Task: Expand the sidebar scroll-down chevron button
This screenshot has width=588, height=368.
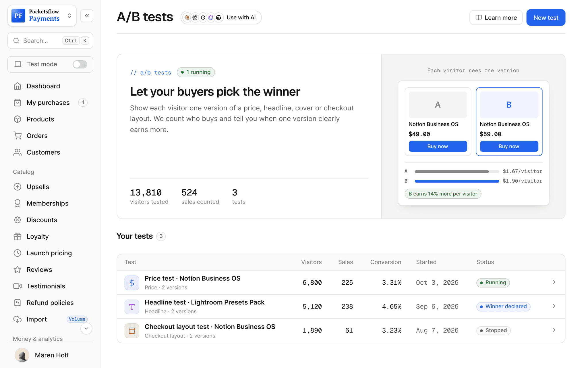Action: click(x=86, y=328)
